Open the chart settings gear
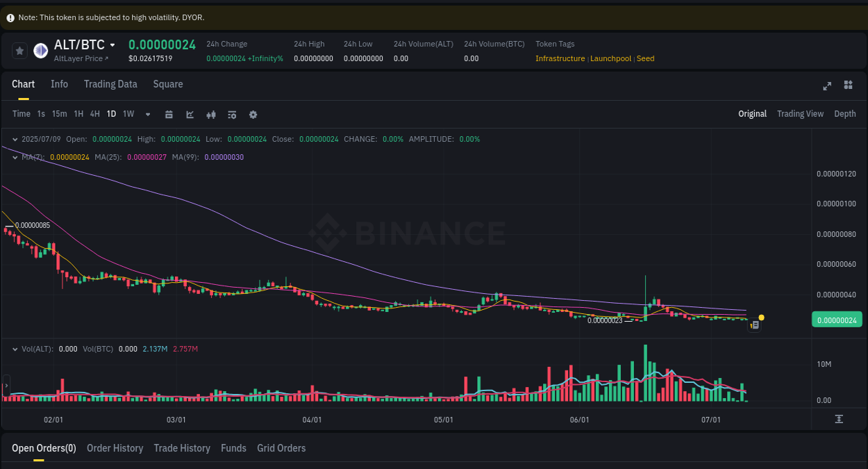The height and width of the screenshot is (469, 868). 253,114
